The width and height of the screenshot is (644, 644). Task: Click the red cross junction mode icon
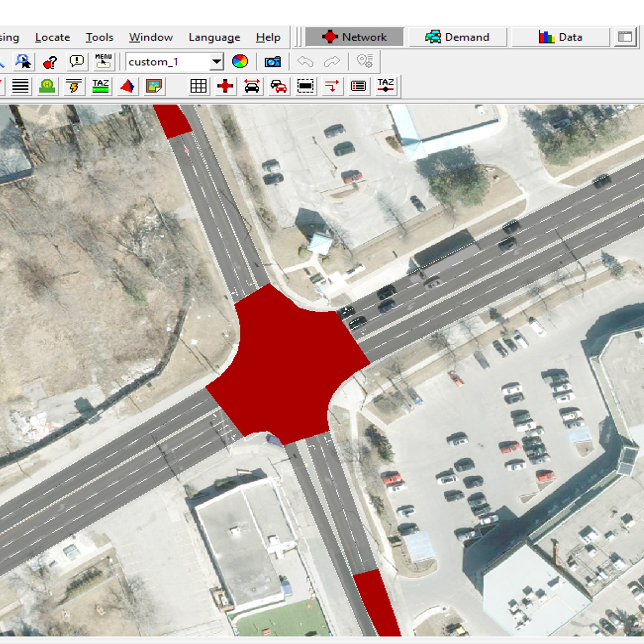click(x=225, y=86)
